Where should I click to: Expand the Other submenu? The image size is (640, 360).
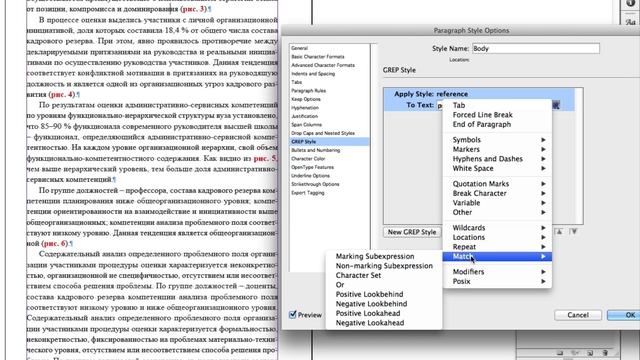497,212
